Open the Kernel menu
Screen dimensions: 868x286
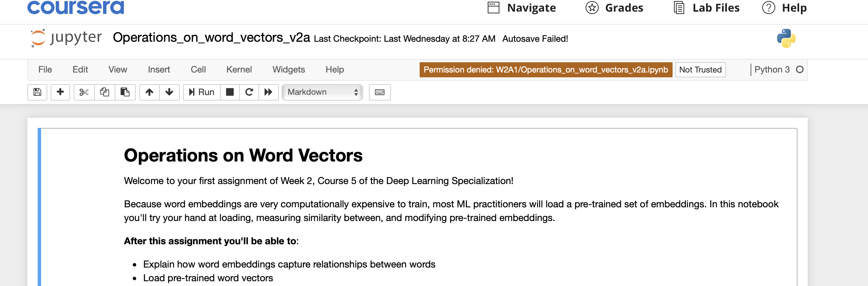click(x=239, y=69)
